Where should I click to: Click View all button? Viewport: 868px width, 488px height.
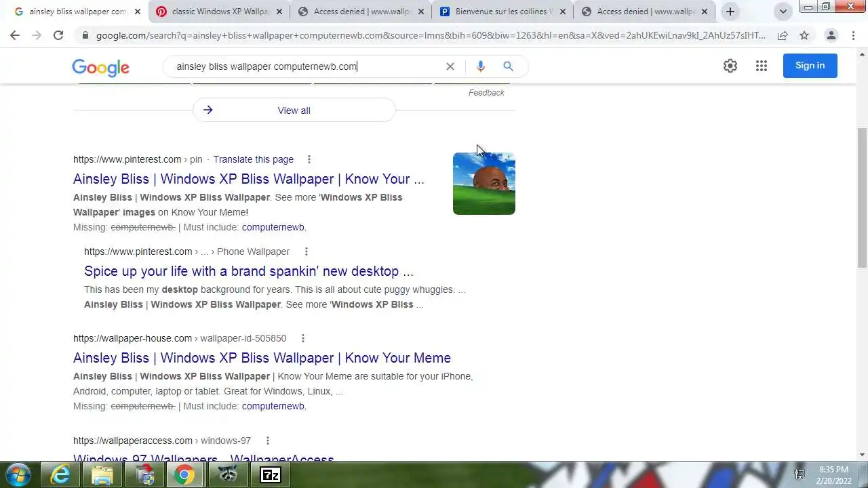[294, 110]
